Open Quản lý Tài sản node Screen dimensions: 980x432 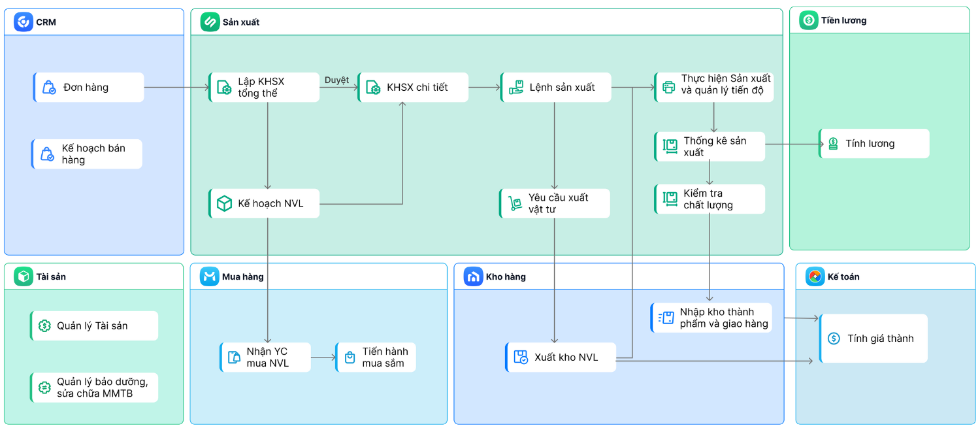coord(94,325)
